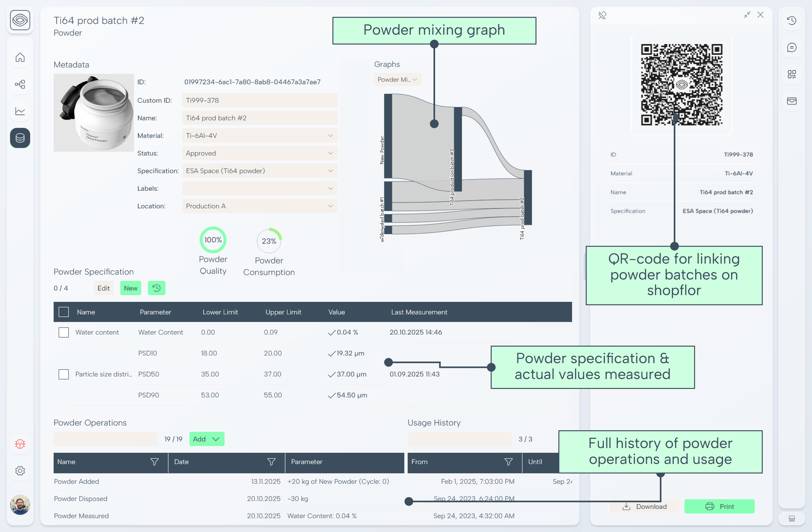Check the Water content row checkbox
This screenshot has width=812, height=532.
pos(64,332)
